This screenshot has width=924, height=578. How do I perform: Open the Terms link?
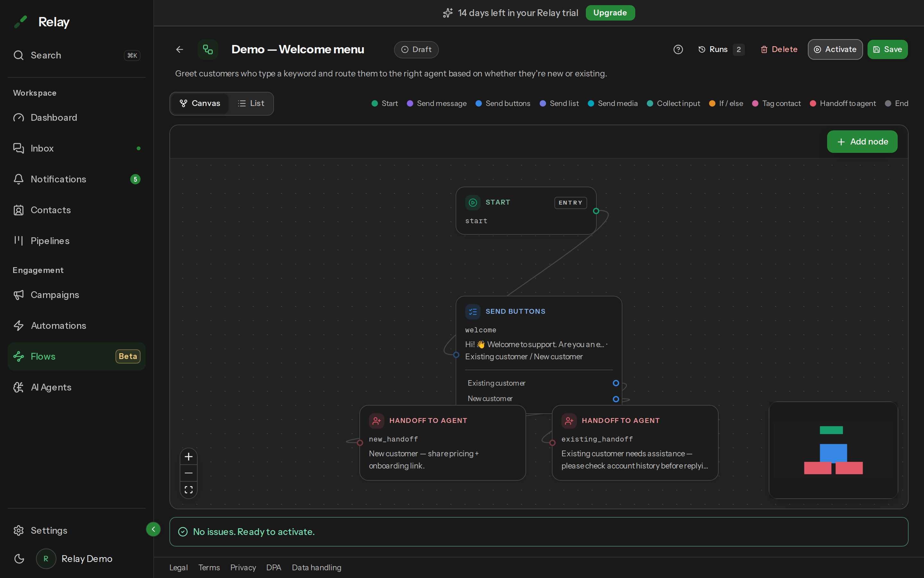pos(209,568)
